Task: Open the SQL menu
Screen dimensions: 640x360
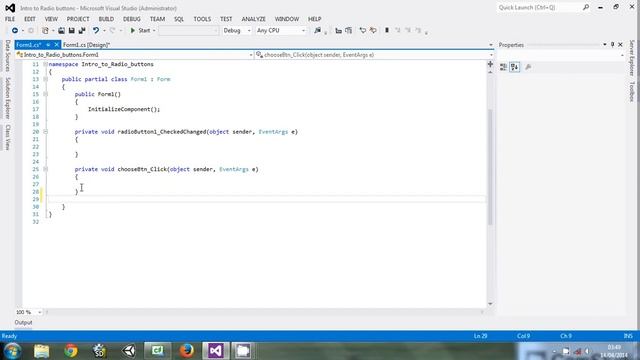Action: point(179,19)
